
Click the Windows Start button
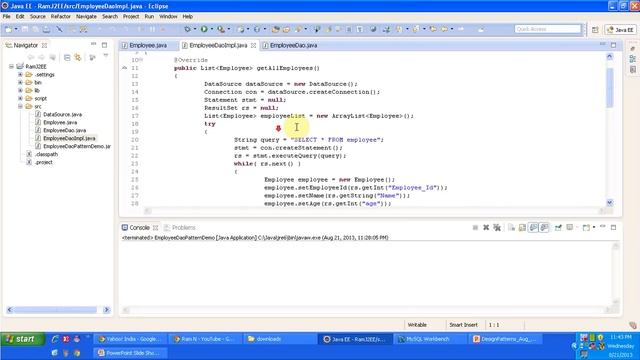point(21,339)
